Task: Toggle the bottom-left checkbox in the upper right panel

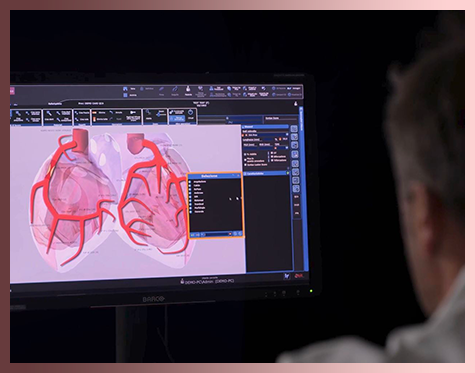Action: (246, 165)
